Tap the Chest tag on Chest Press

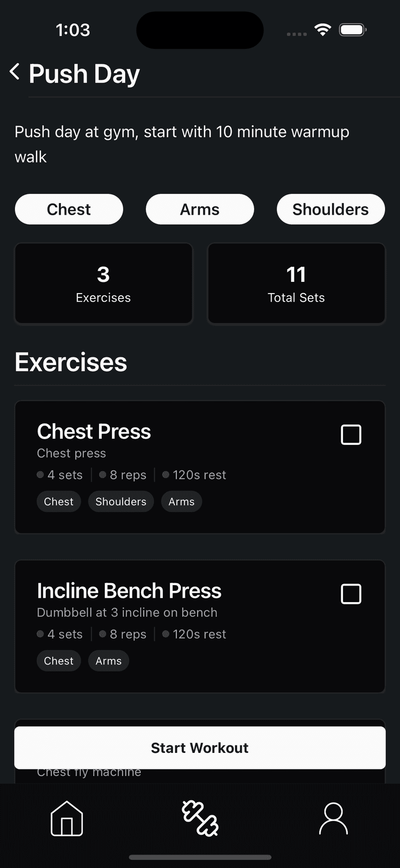point(58,501)
